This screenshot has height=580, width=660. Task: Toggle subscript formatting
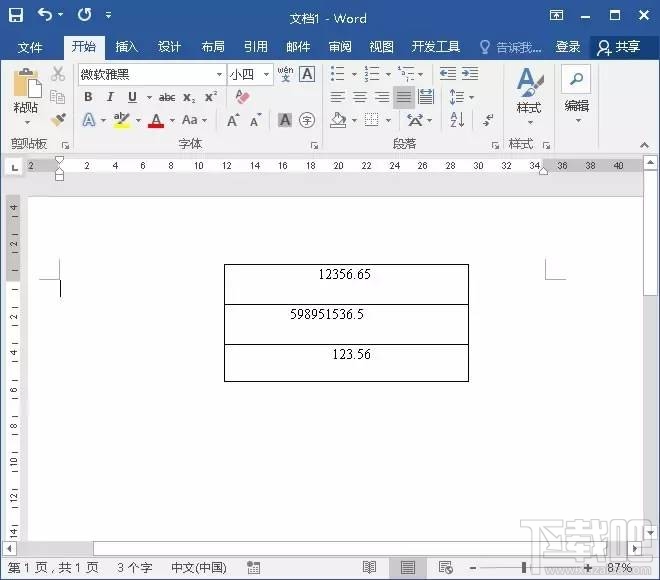pyautogui.click(x=189, y=98)
